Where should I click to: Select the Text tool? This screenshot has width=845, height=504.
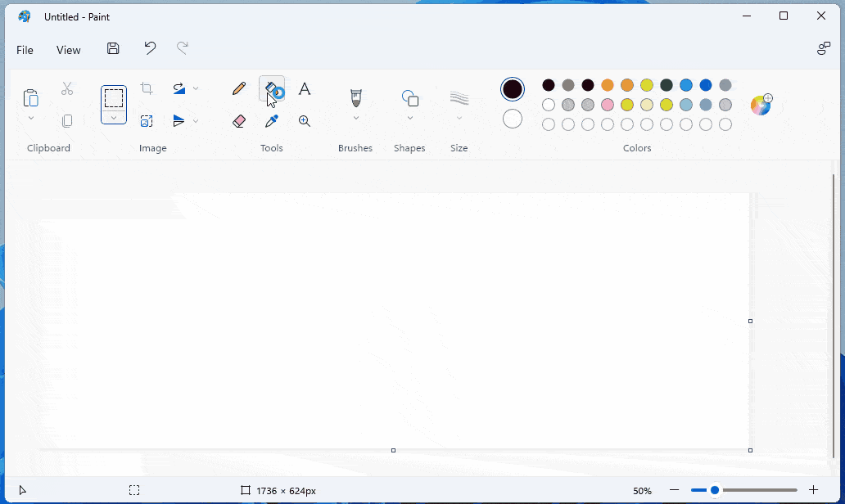[x=304, y=88]
